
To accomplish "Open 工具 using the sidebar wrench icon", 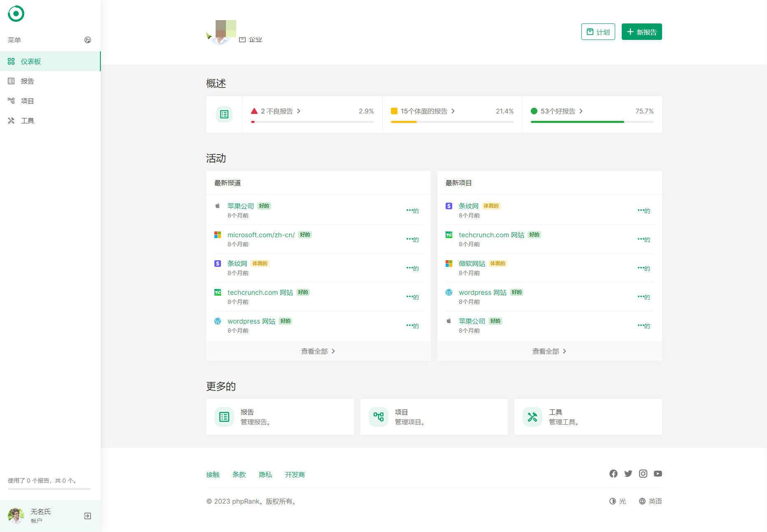I will (x=11, y=120).
